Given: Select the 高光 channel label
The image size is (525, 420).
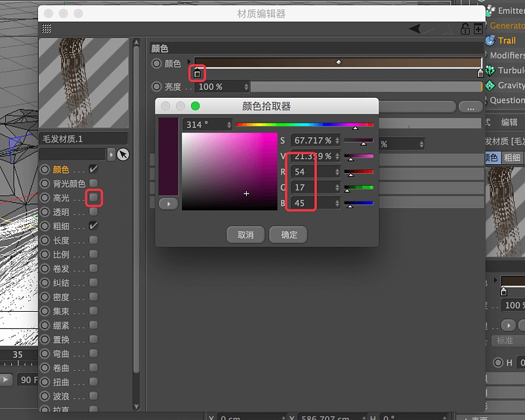Looking at the screenshot, I should click(x=61, y=198).
